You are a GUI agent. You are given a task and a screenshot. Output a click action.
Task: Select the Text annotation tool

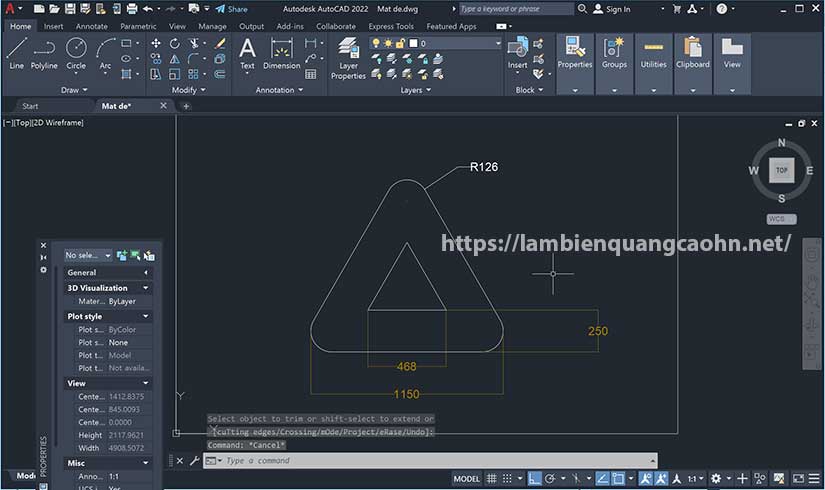(x=247, y=54)
